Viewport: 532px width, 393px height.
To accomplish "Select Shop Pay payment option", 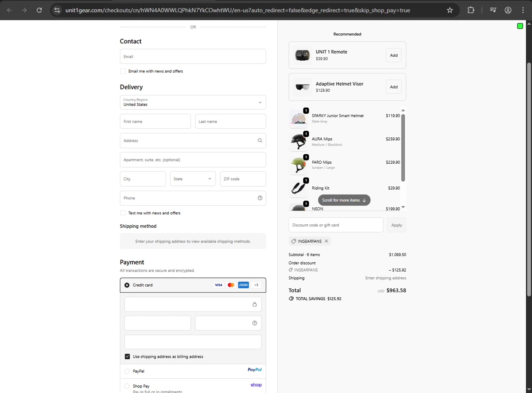I will (127, 386).
